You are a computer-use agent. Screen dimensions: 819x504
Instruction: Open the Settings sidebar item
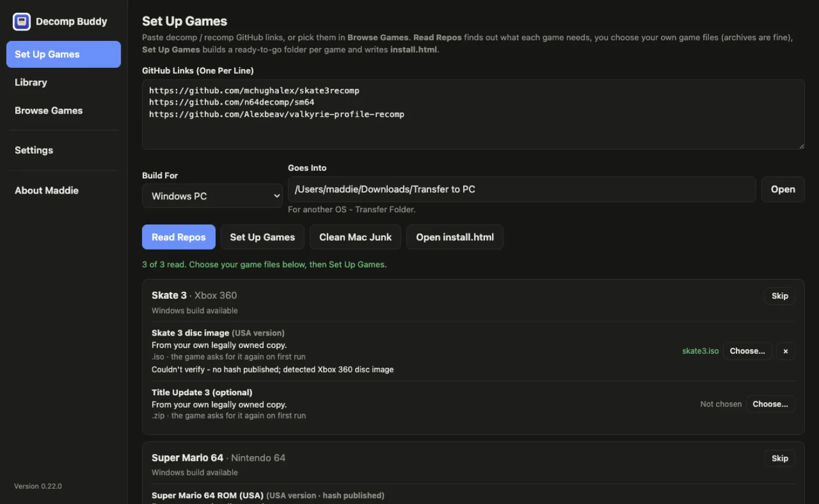(x=63, y=150)
